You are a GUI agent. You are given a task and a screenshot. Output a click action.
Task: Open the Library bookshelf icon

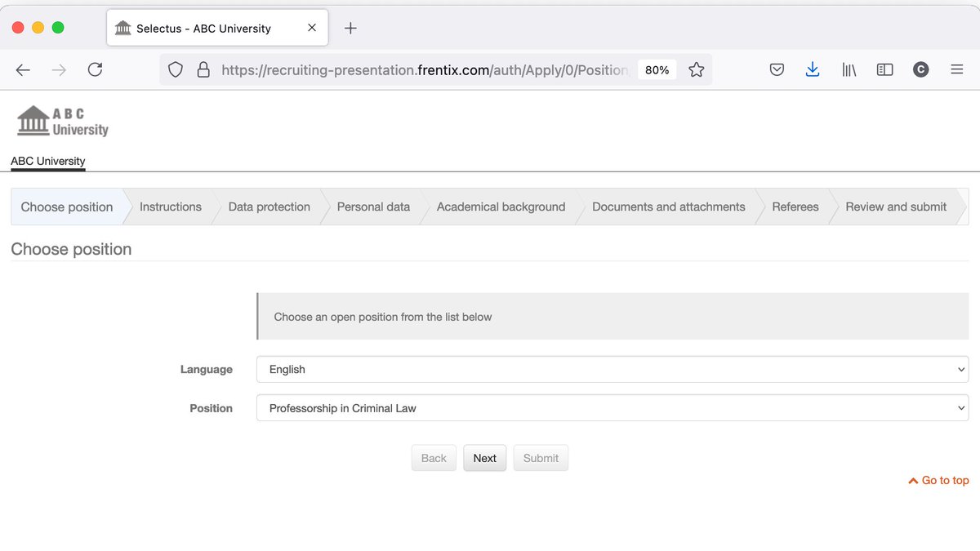849,70
